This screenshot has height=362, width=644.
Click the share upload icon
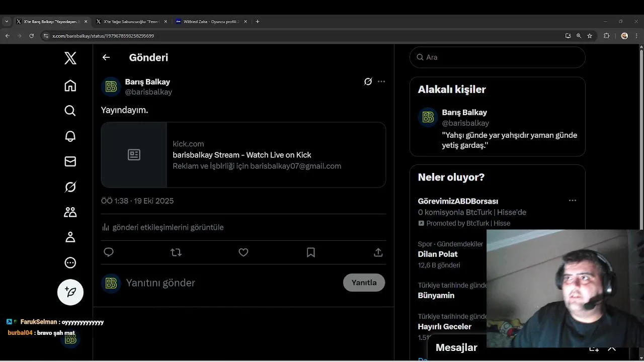(378, 252)
